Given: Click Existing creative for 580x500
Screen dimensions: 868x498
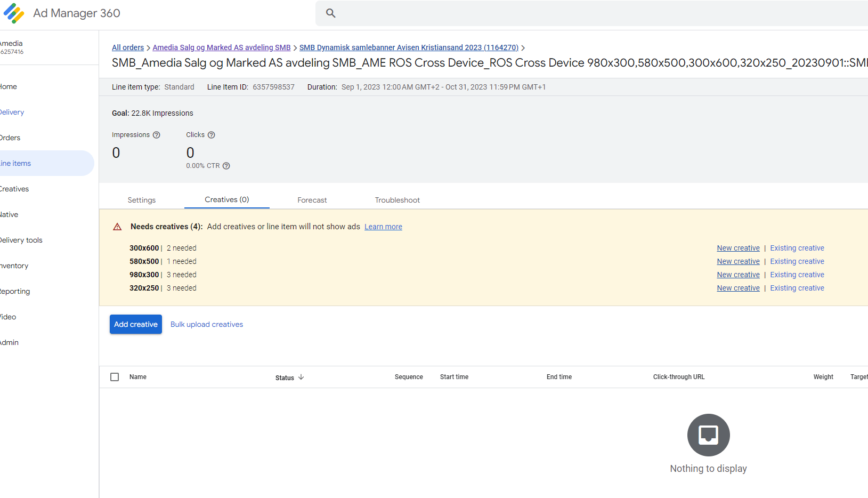Looking at the screenshot, I should [797, 261].
